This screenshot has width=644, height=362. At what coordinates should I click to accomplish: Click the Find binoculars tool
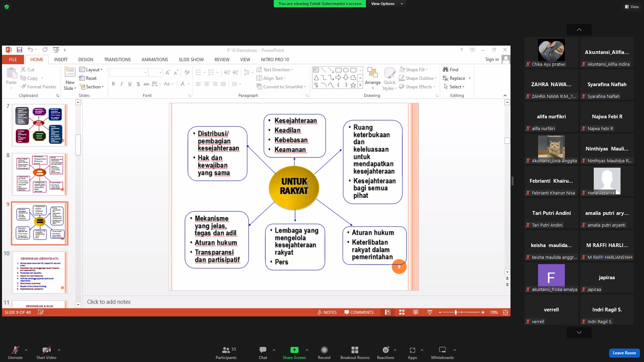(x=450, y=69)
